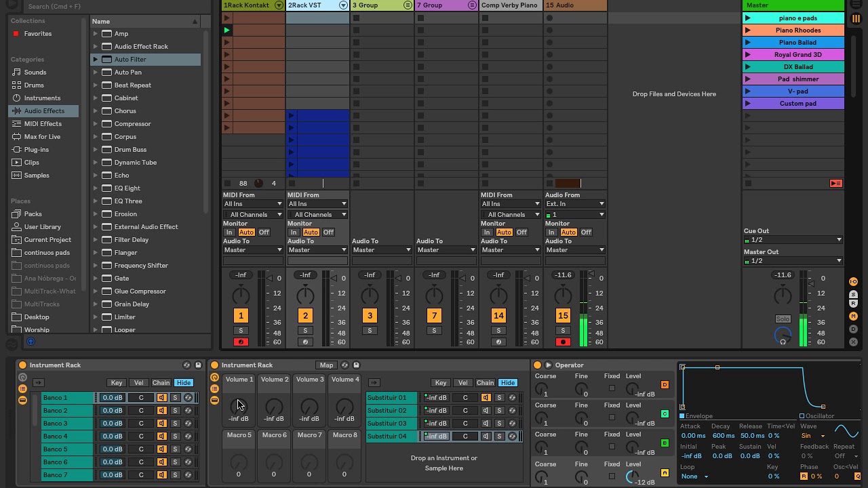Select Audio Effects category in browser
The height and width of the screenshot is (488, 868).
click(44, 111)
